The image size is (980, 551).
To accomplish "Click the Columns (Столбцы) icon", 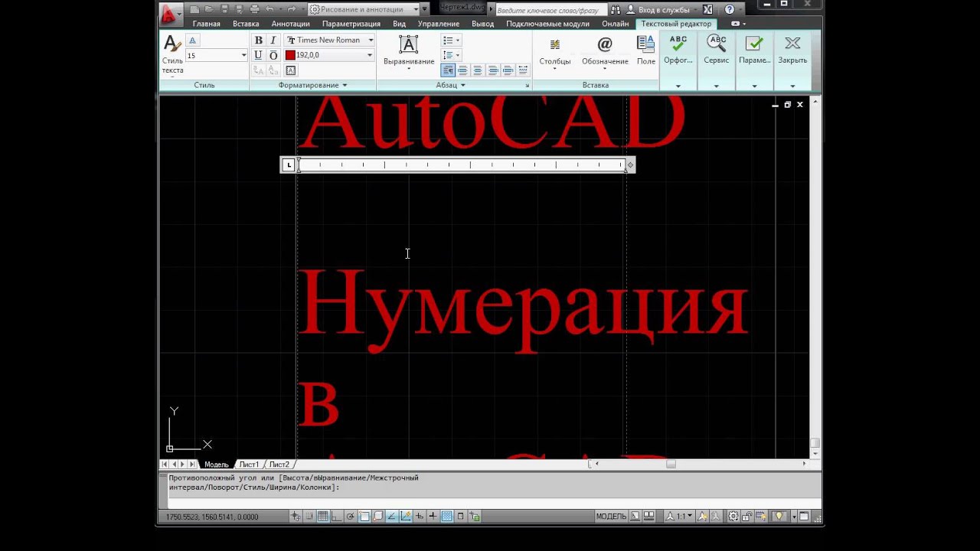I will pyautogui.click(x=555, y=44).
